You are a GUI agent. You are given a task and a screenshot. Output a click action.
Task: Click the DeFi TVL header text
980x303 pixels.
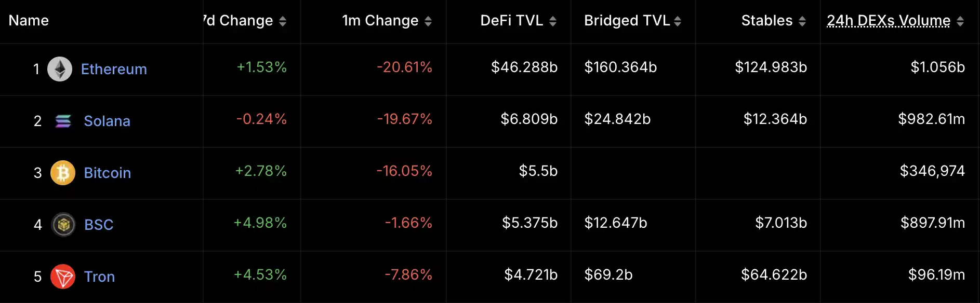click(x=511, y=21)
